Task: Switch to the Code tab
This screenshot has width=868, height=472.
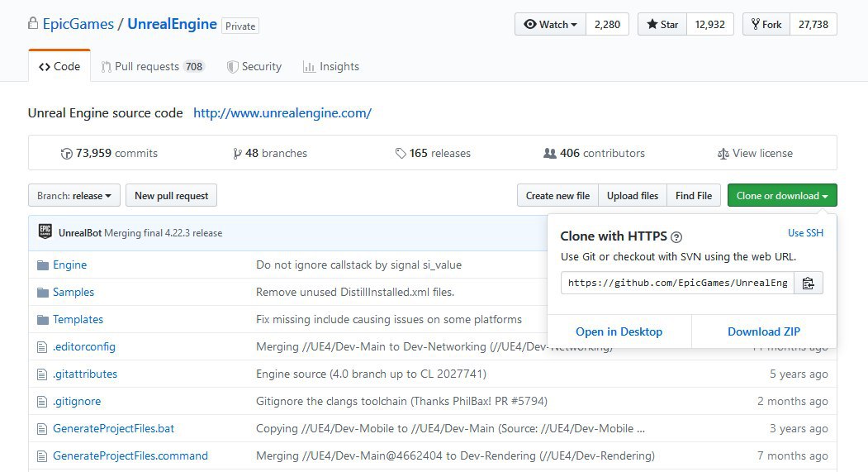Action: (59, 66)
